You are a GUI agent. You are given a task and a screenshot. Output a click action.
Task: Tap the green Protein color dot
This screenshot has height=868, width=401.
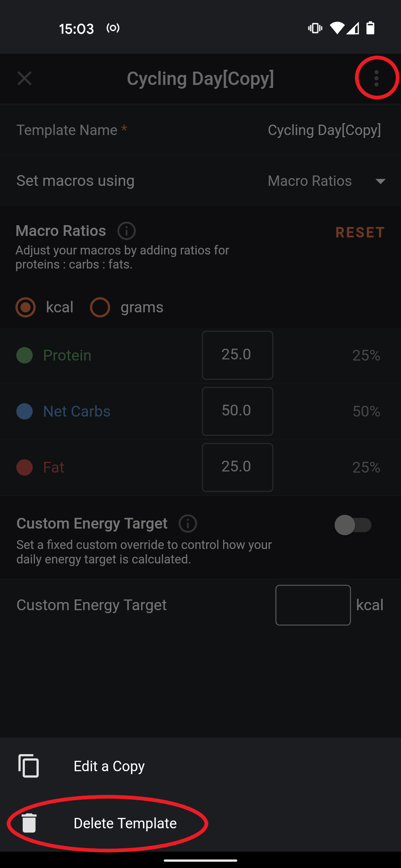click(x=25, y=355)
